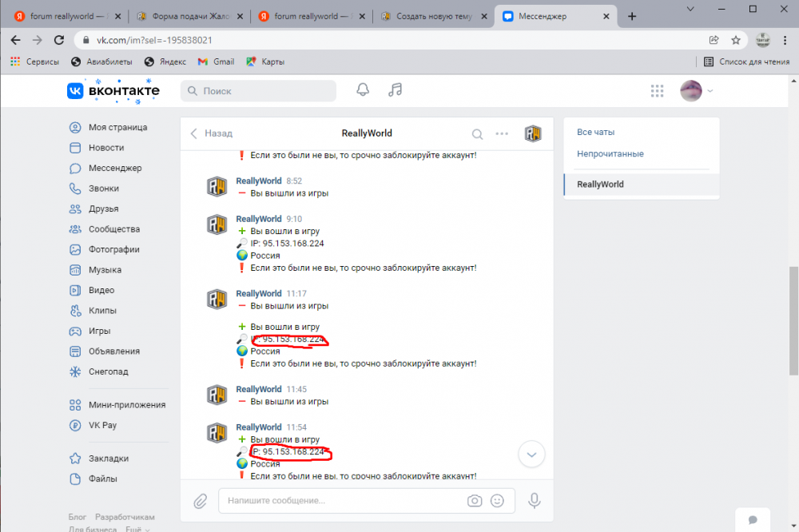
Task: Open the Chrome three-dots menu
Action: coord(785,40)
